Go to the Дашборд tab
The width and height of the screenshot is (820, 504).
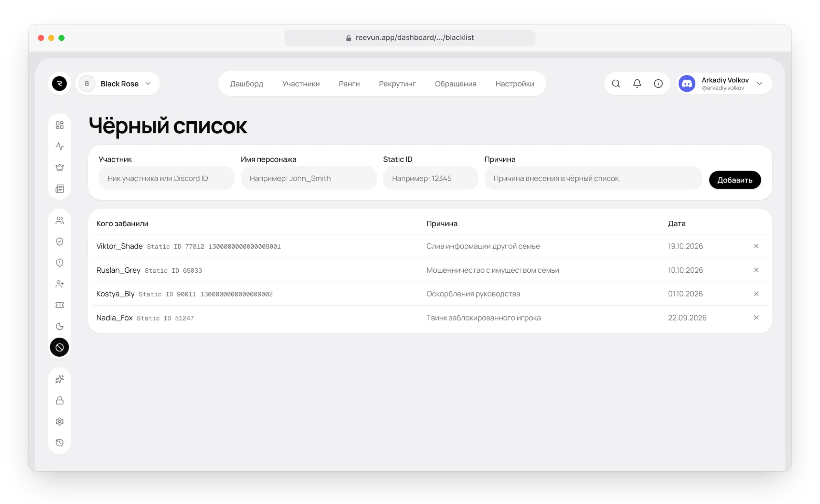pos(246,84)
